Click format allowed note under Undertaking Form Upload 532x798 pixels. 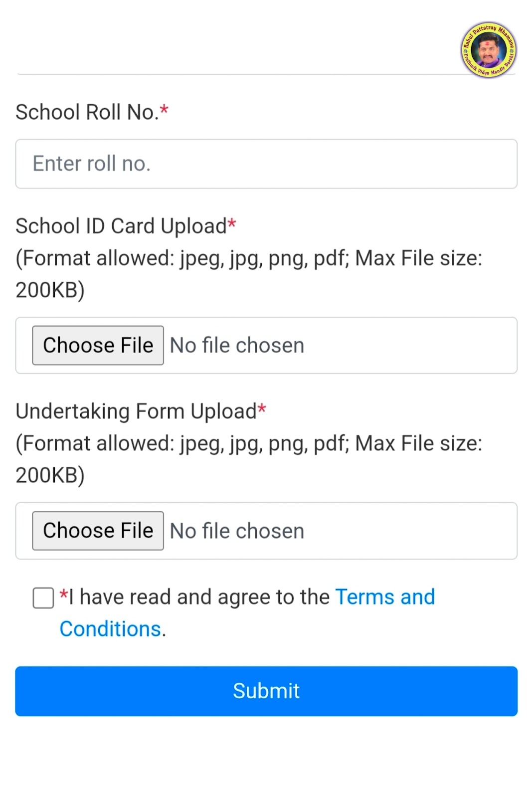249,459
